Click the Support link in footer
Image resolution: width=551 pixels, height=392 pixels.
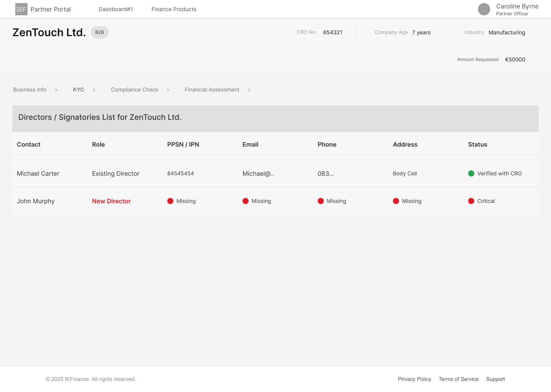pyautogui.click(x=495, y=379)
